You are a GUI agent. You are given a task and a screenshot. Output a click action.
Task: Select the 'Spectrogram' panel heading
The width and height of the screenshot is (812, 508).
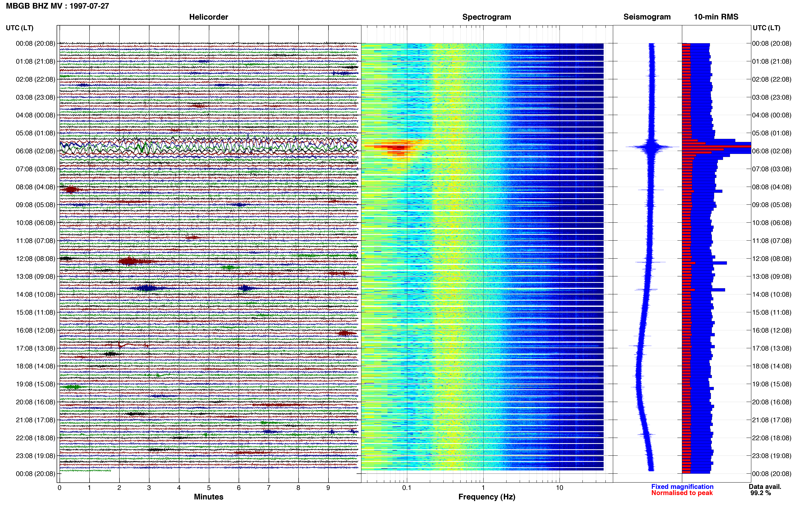tap(487, 17)
